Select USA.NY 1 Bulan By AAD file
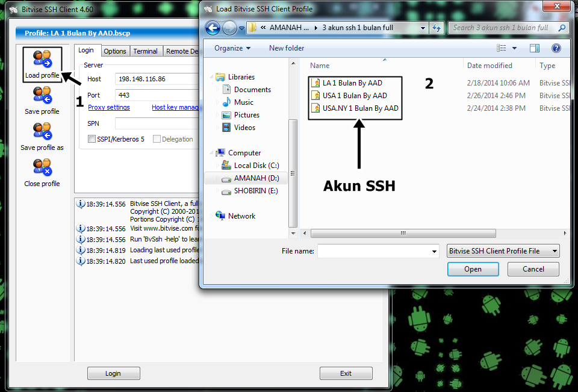This screenshot has height=392, width=578. [x=355, y=108]
